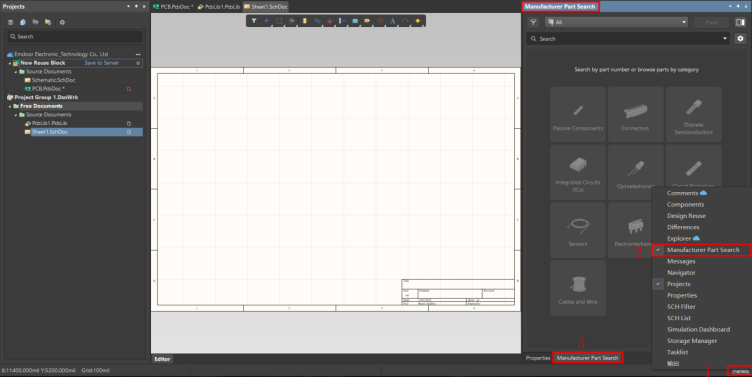Screen dimensions: 753x378
Task: Toggle the details pane in the search panel
Action: click(740, 22)
